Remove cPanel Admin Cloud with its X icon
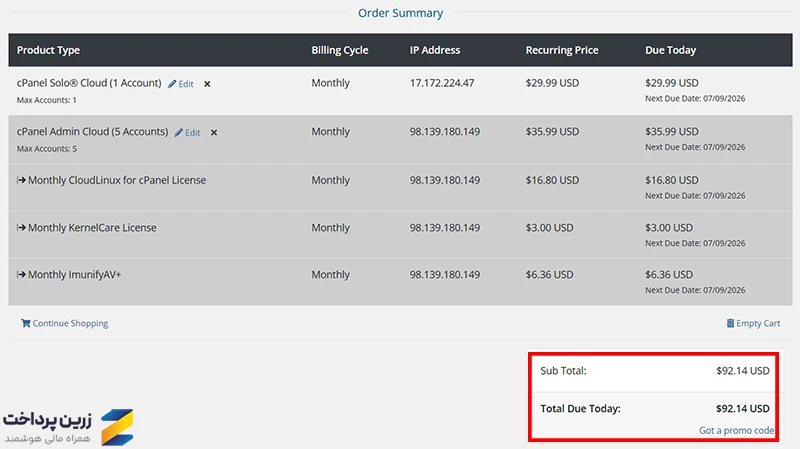Screen dimensions: 800x449 coord(214,133)
